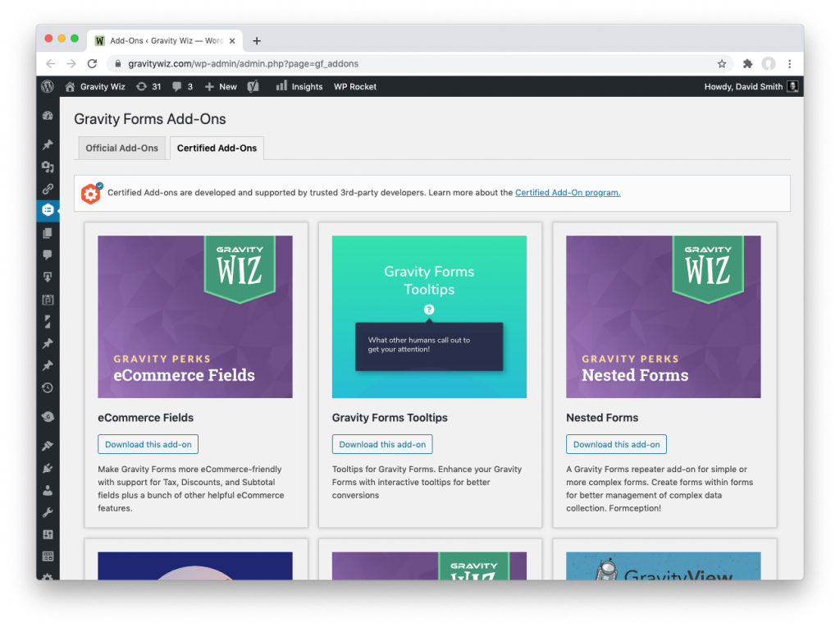Viewport: 840px width, 628px height.
Task: Click the "Gravity Forms Add-Ons" page heading
Action: point(150,119)
